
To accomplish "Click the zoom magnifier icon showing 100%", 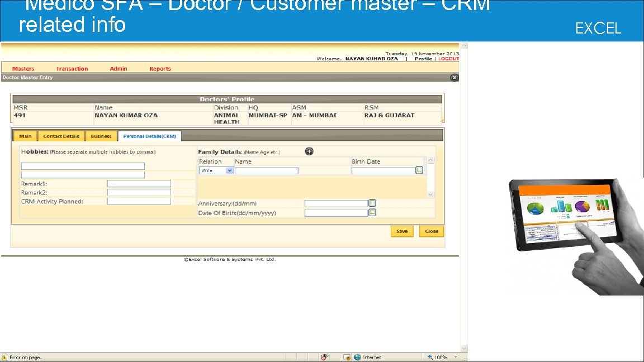I will click(x=430, y=356).
